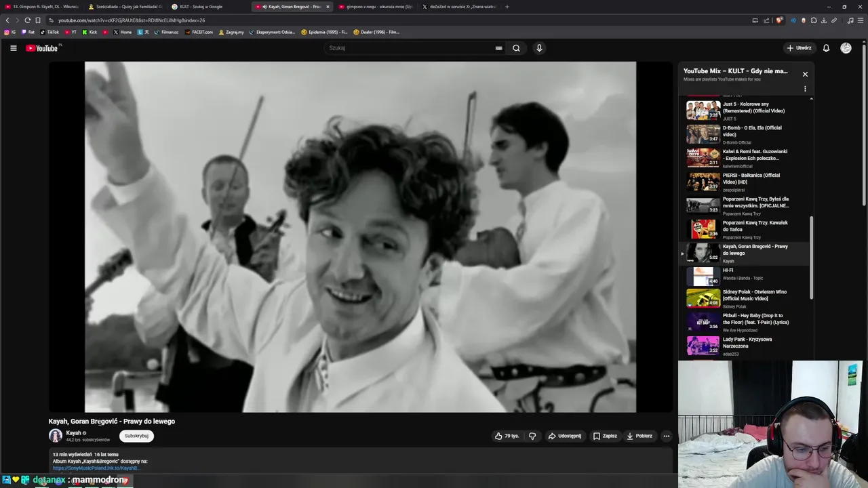868x488 pixels.
Task: Switch to the Szescialiada Quizy tab
Action: (125, 7)
